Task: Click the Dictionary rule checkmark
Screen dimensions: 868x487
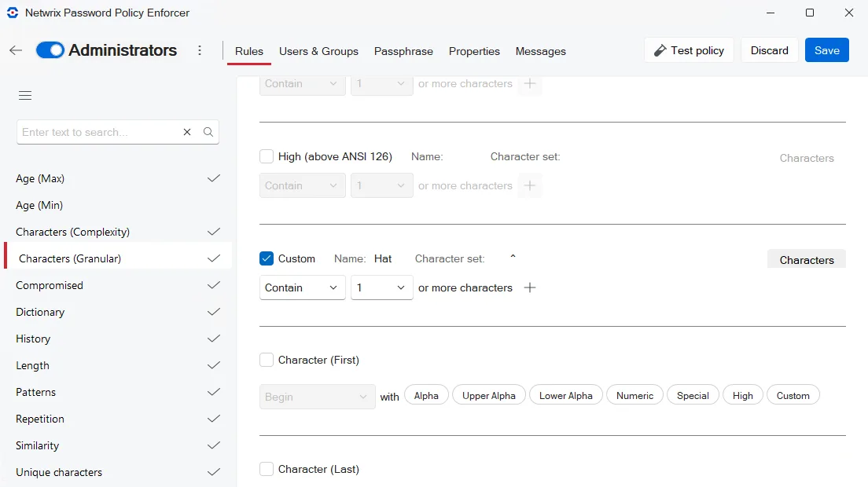Action: [x=214, y=312]
